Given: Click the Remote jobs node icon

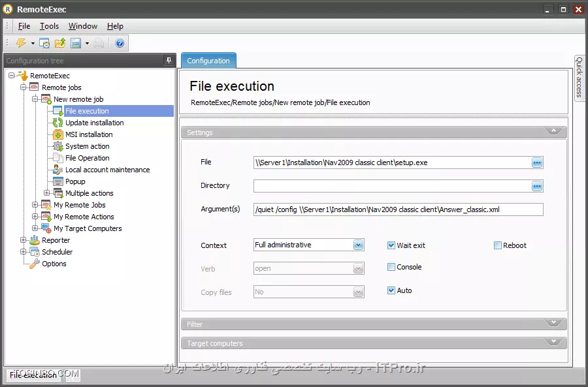Looking at the screenshot, I should [34, 87].
